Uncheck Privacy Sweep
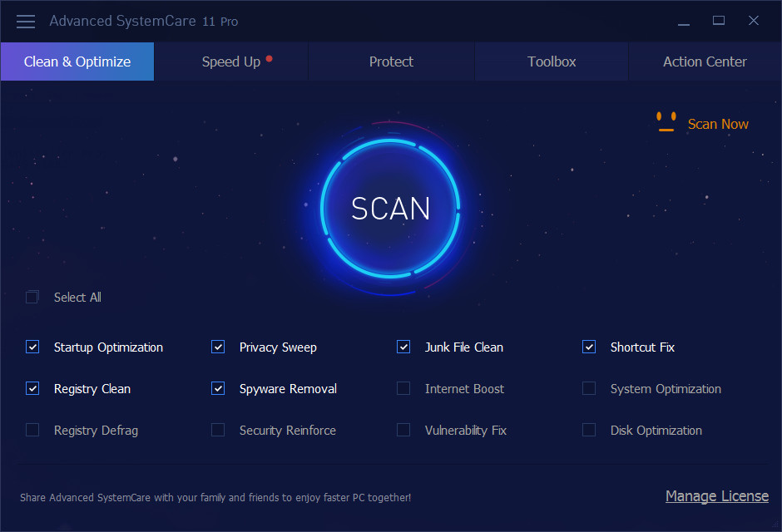The width and height of the screenshot is (782, 532). (x=218, y=347)
